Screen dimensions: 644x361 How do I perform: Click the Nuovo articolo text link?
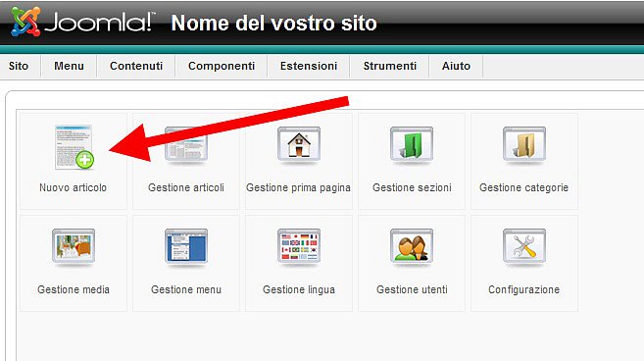tap(74, 187)
